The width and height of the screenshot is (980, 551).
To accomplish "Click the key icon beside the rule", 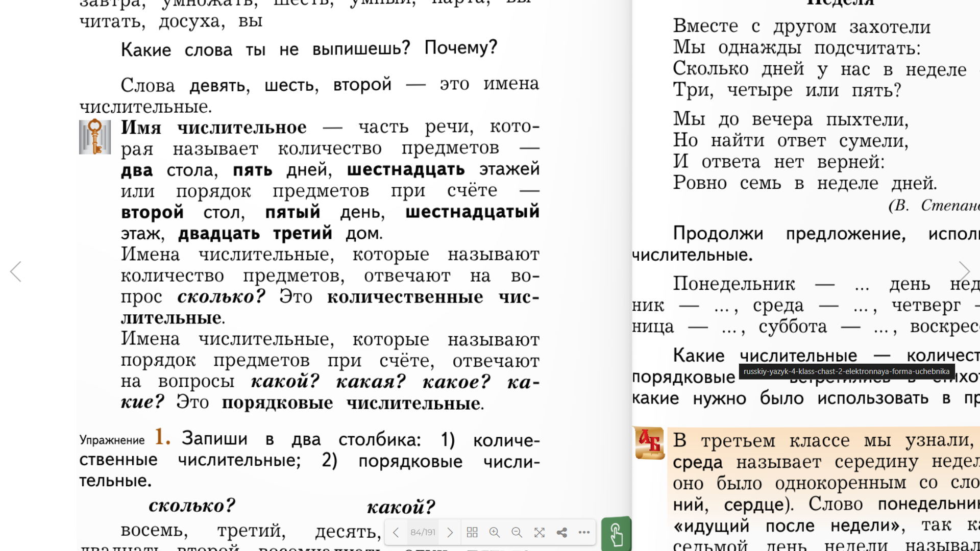I will click(95, 137).
